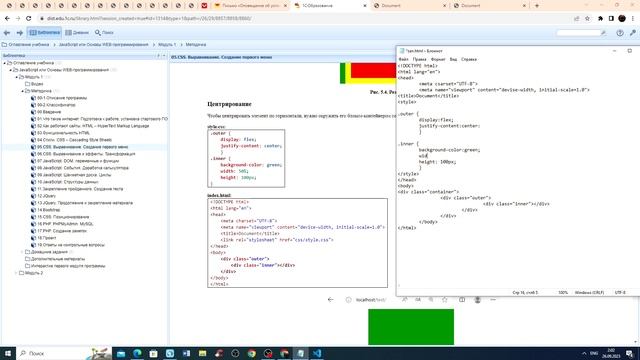
Task: Click the expand-all button in the Библиотека panel header
Action: pos(158,56)
